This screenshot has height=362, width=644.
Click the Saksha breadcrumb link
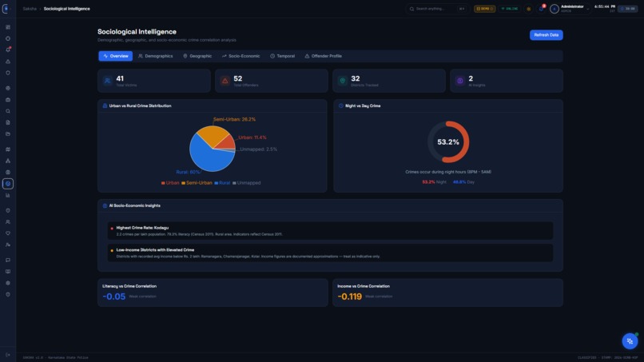click(x=30, y=9)
